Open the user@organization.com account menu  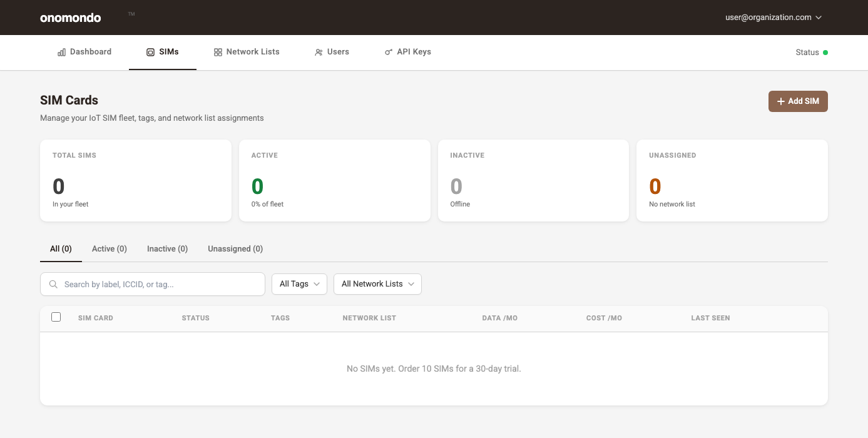point(774,18)
